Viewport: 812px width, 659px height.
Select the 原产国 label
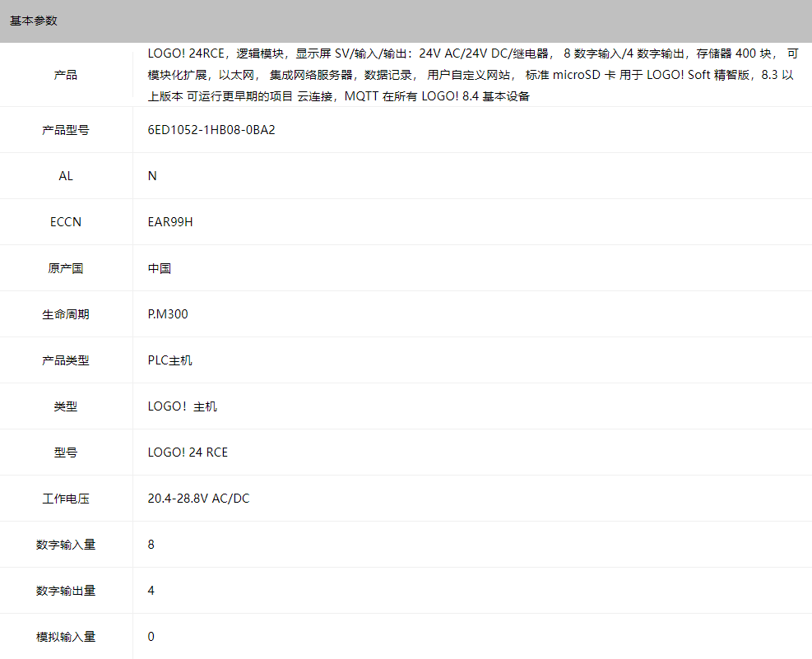tap(66, 268)
